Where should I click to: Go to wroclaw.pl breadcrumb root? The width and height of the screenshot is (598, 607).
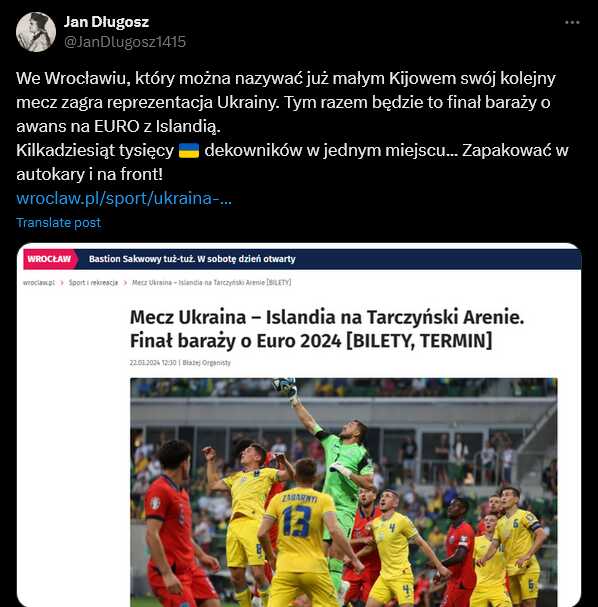point(39,283)
